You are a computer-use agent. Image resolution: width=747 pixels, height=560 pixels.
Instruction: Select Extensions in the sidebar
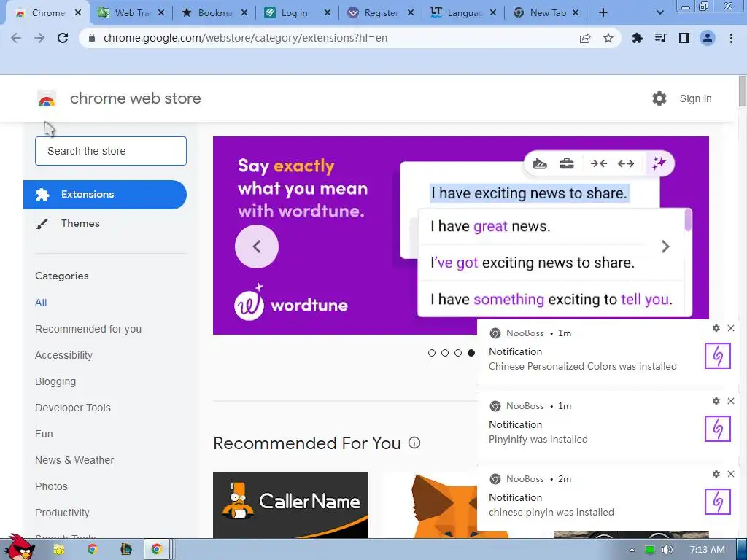pyautogui.click(x=105, y=194)
